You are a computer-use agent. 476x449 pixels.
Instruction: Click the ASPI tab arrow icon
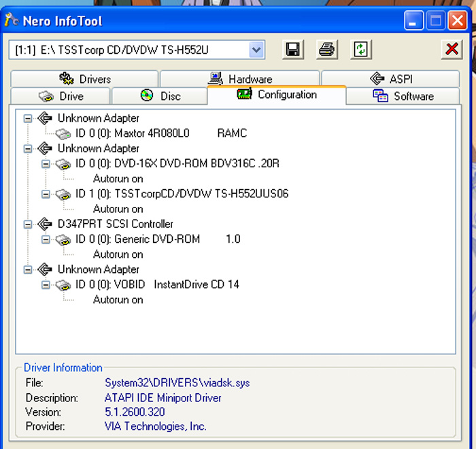(377, 78)
